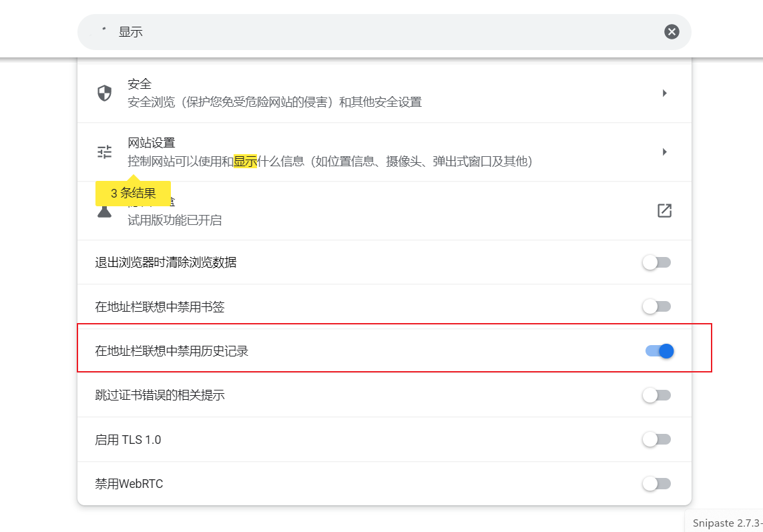Expand the 安全 section using its arrow
The image size is (763, 532).
tap(664, 93)
